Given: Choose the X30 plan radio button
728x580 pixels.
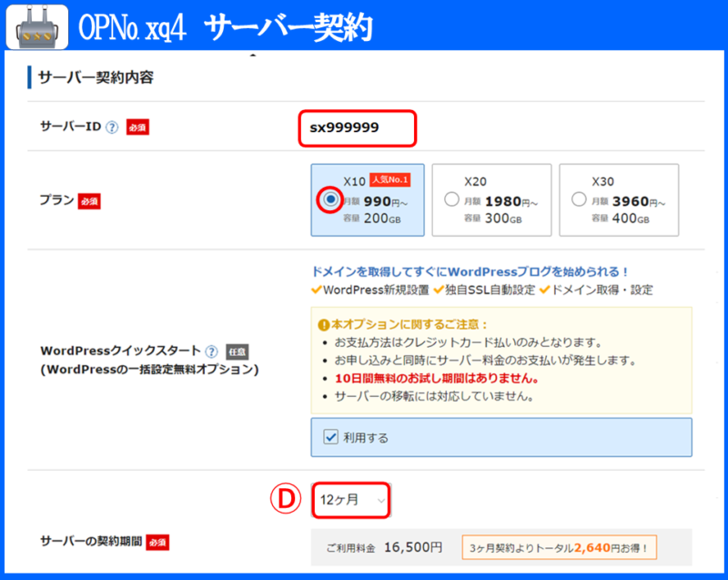Looking at the screenshot, I should pyautogui.click(x=579, y=199).
